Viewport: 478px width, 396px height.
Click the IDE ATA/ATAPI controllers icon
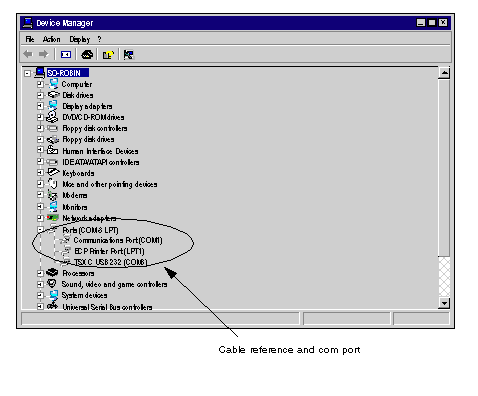coord(52,162)
